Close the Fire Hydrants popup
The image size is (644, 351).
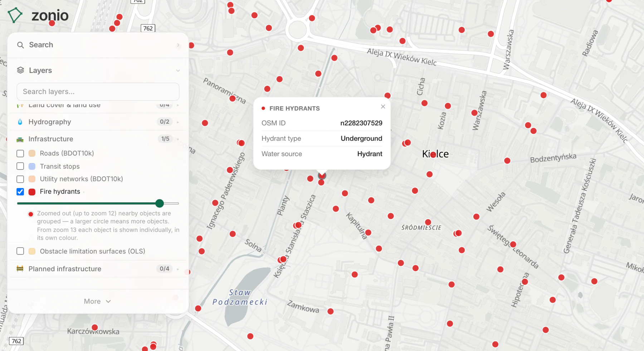click(x=383, y=107)
